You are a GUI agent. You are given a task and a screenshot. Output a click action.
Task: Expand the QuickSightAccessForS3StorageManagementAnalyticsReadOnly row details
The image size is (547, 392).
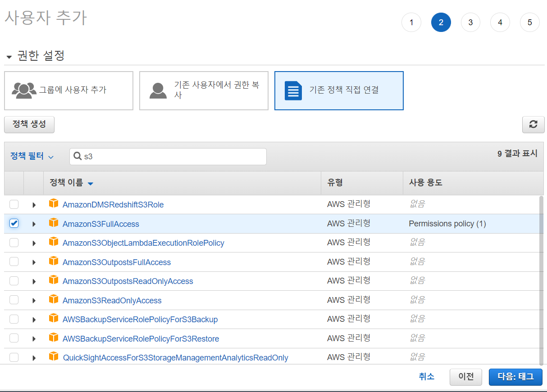coord(34,358)
